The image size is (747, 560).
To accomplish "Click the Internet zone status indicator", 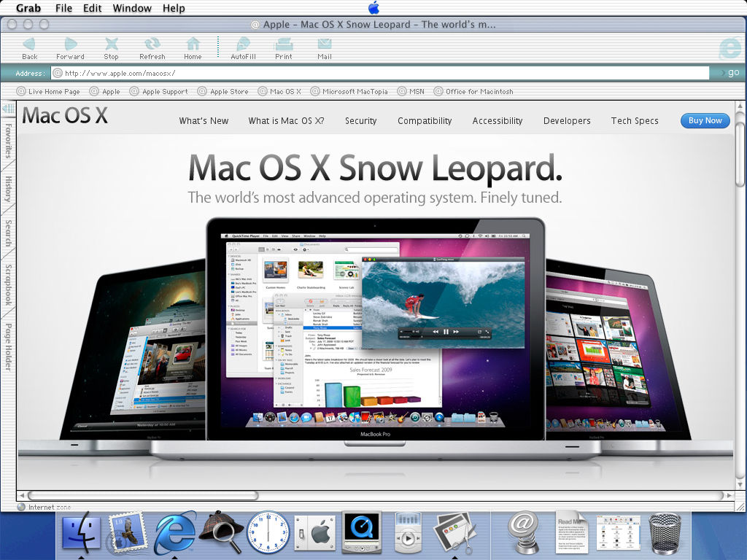I will point(44,507).
